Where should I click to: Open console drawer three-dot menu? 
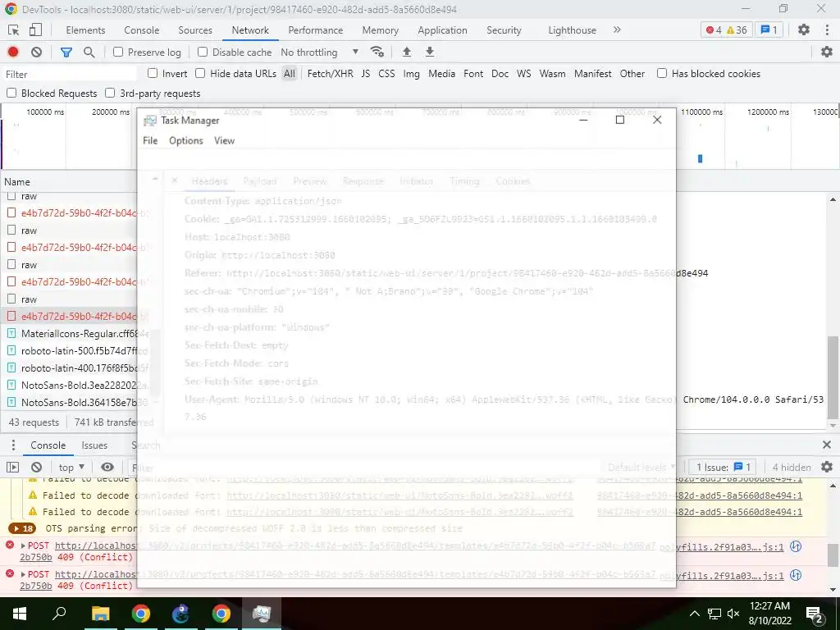pos(13,445)
